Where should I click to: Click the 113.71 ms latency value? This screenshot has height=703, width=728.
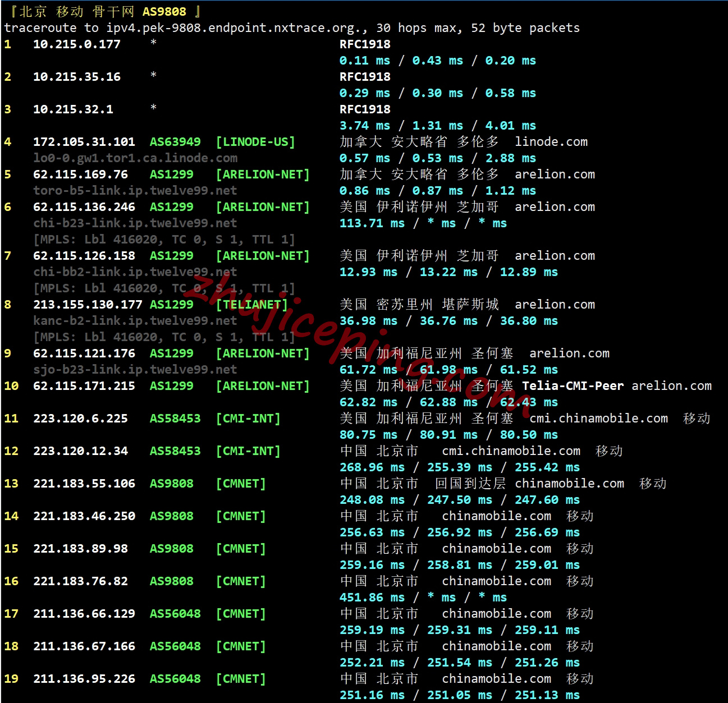372,223
